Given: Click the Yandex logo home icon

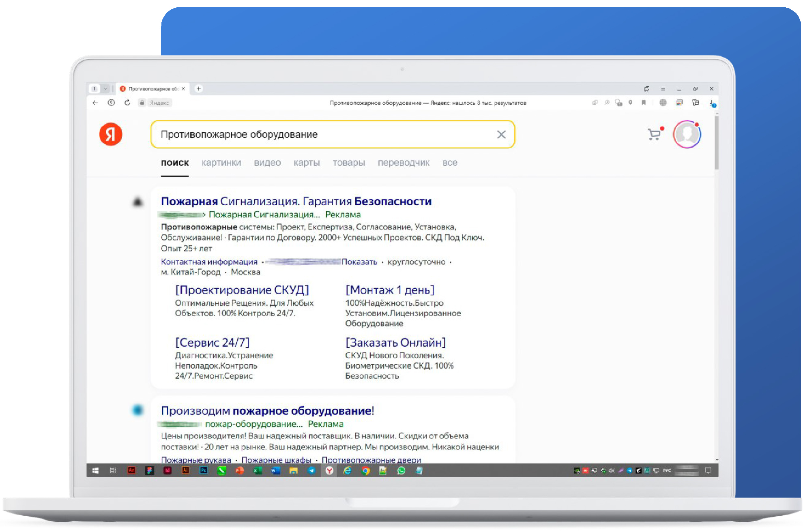Looking at the screenshot, I should (x=110, y=134).
